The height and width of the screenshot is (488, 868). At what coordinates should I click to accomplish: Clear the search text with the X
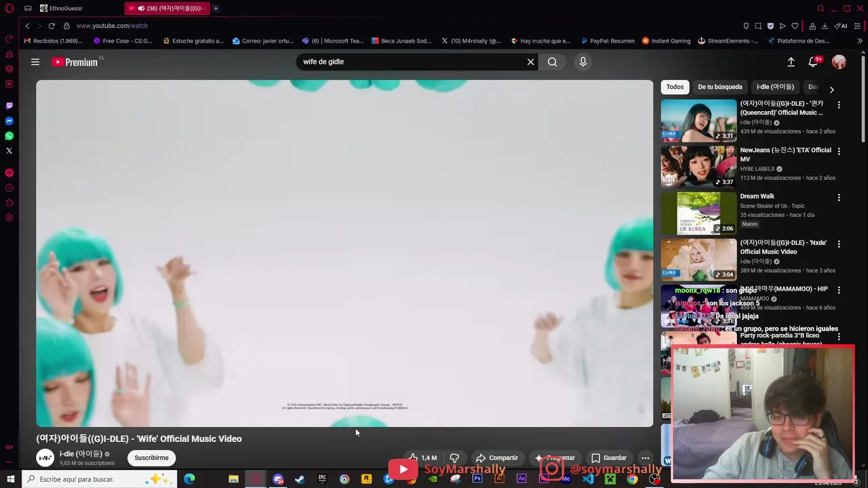coord(530,62)
